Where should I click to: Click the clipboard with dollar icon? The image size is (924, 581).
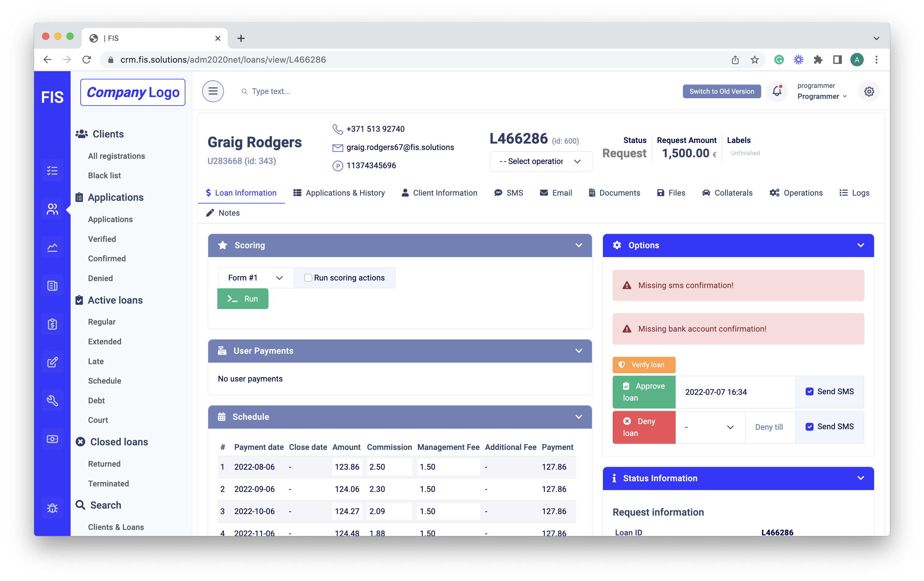53,323
